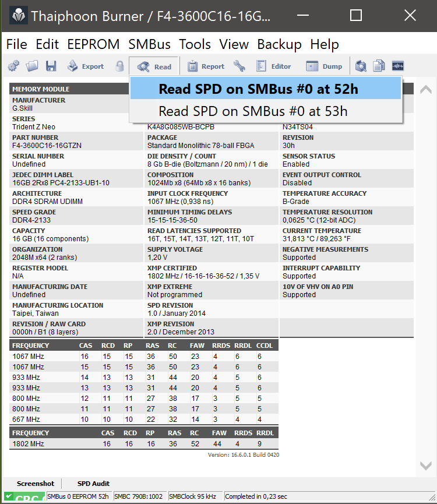437x504 pixels.
Task: Switch to the Screenshot tab
Action: [36, 484]
